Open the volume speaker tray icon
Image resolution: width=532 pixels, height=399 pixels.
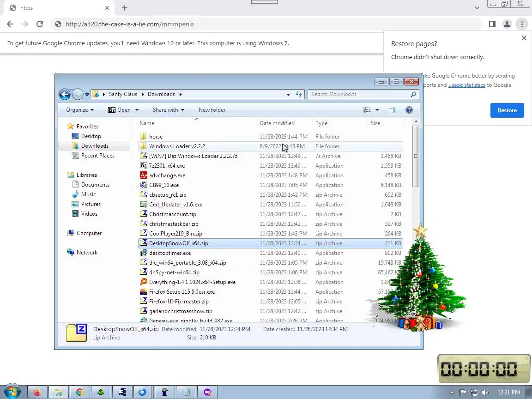(485, 393)
